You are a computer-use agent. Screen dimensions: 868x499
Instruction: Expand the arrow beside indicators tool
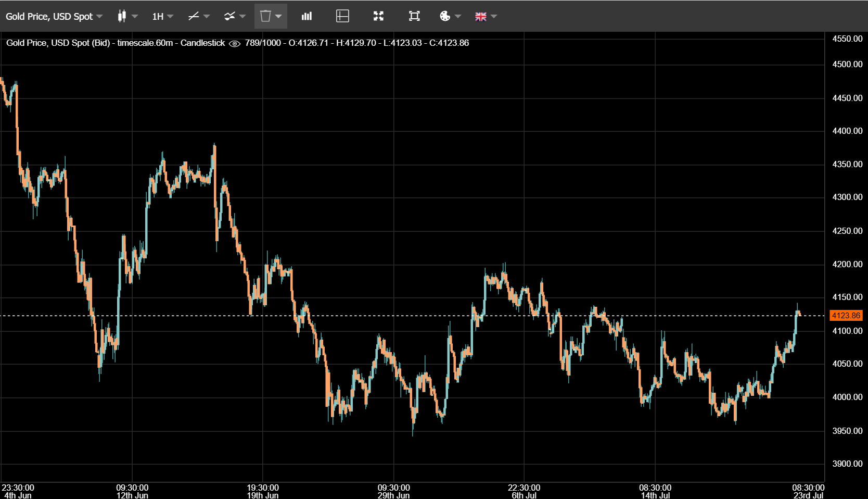[242, 16]
